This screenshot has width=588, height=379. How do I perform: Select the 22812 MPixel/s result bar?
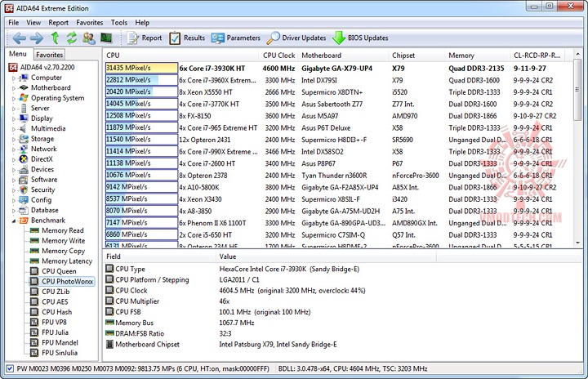[141, 80]
